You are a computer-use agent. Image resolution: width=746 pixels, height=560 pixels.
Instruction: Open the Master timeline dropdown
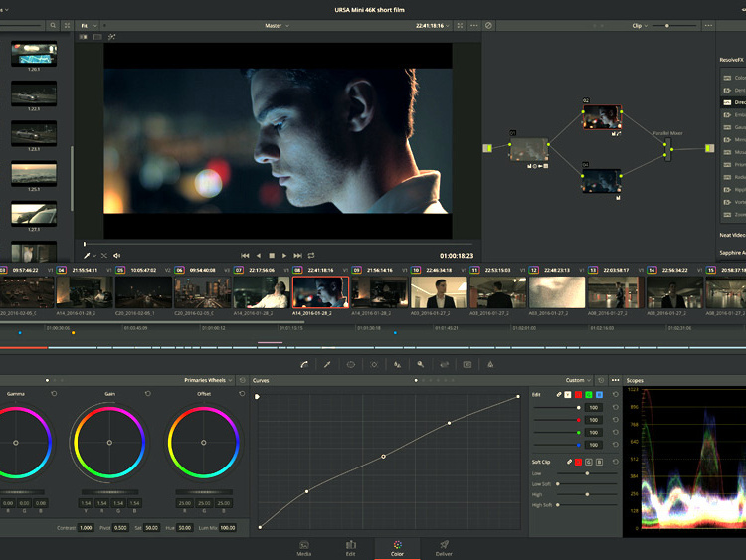(277, 26)
